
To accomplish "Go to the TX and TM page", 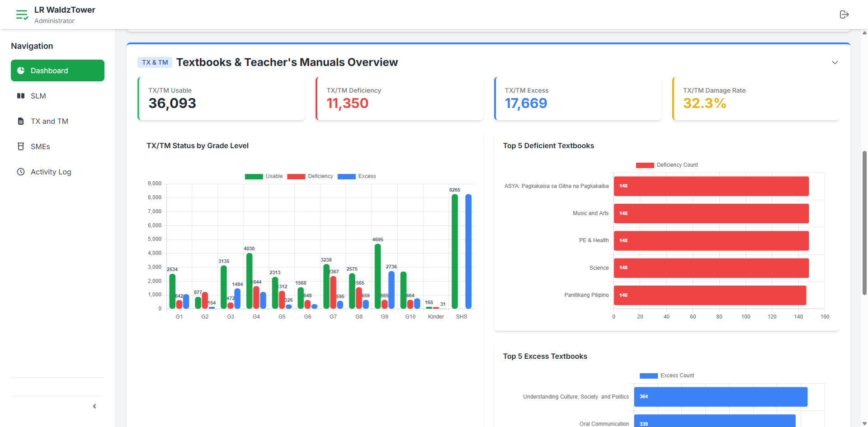I will (57, 121).
